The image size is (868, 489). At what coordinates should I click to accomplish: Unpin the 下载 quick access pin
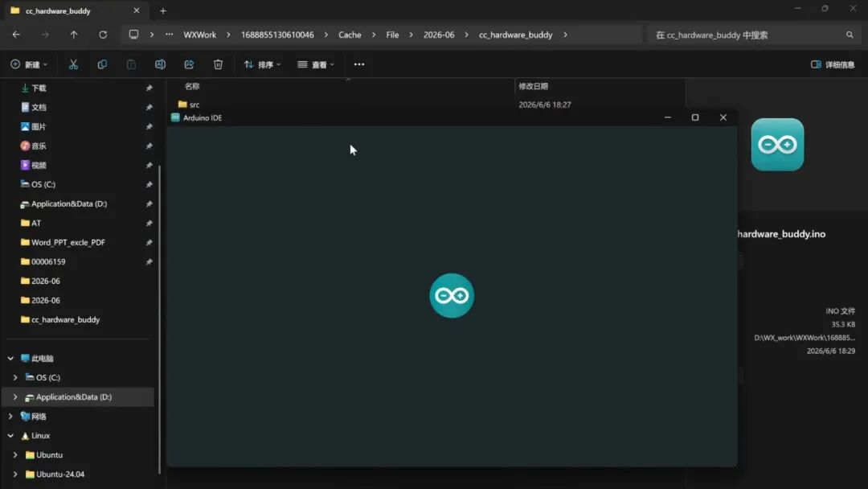pyautogui.click(x=149, y=88)
